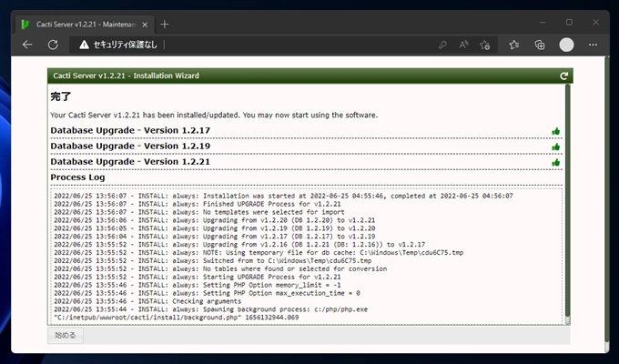Open browser settings ellipsis menu

point(593,45)
